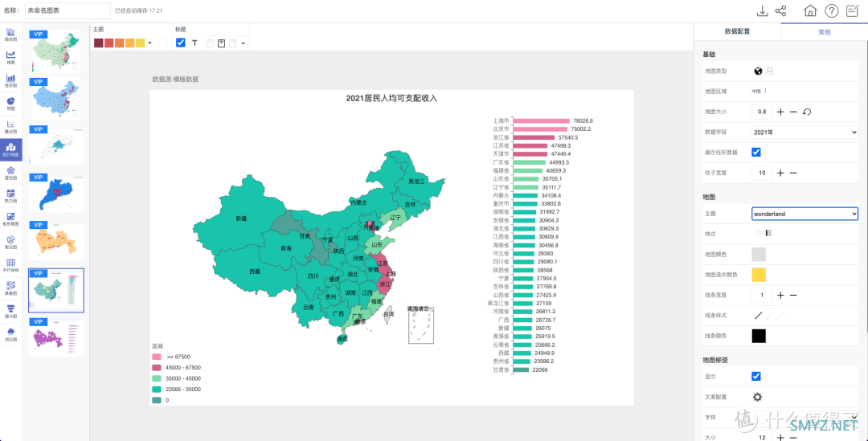Click the edit note icon at top right

(853, 11)
